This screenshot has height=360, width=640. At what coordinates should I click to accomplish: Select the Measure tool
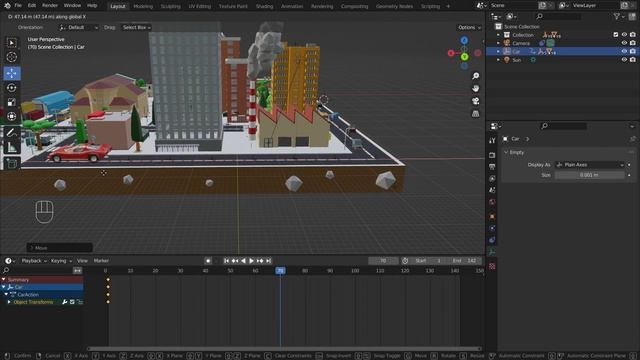pos(12,147)
